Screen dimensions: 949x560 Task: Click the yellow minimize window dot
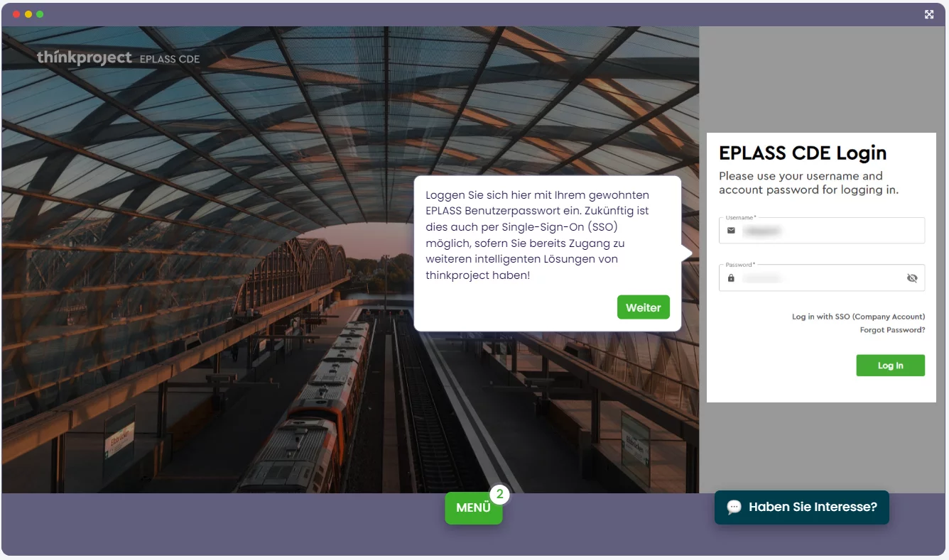coord(28,14)
